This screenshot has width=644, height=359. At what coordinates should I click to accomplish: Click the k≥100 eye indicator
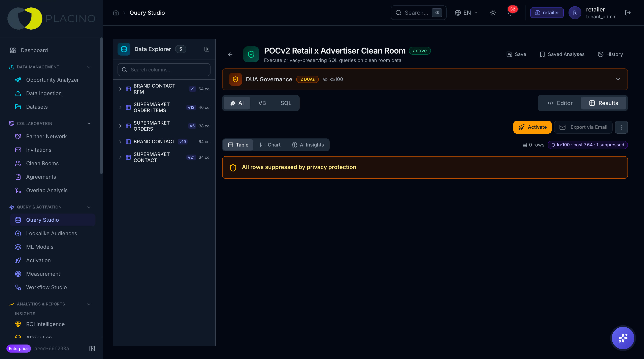pyautogui.click(x=333, y=79)
